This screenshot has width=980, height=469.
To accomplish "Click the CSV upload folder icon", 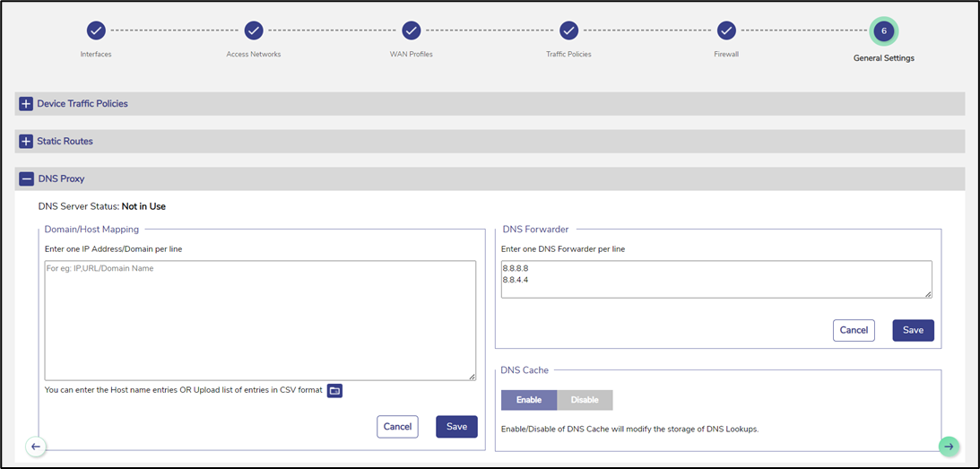I will pos(334,390).
